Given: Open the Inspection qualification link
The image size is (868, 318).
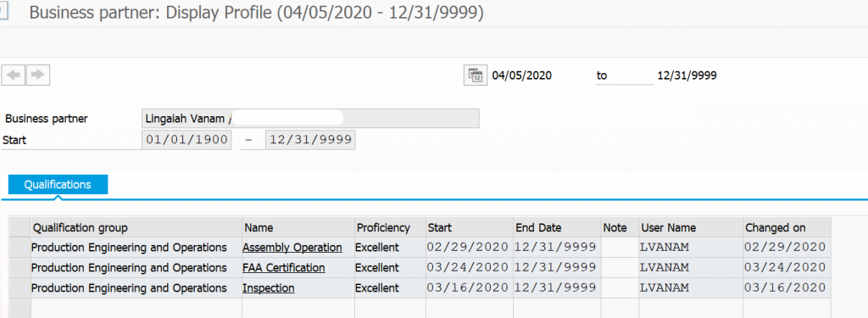Looking at the screenshot, I should (x=269, y=288).
